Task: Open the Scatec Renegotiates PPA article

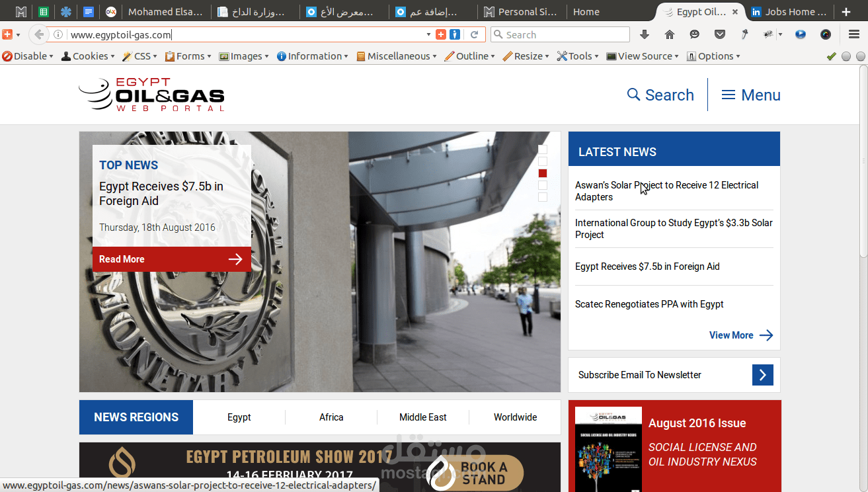Action: 649,304
